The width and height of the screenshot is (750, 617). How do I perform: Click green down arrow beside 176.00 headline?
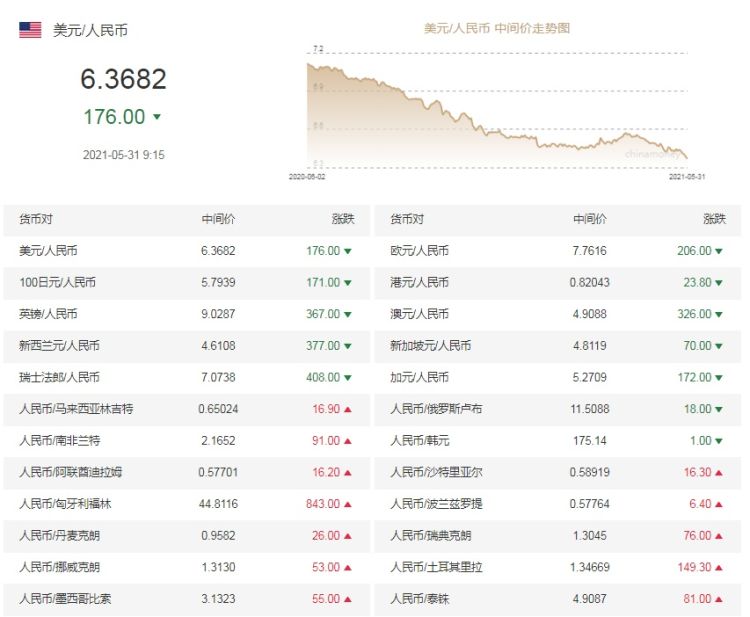click(x=157, y=117)
